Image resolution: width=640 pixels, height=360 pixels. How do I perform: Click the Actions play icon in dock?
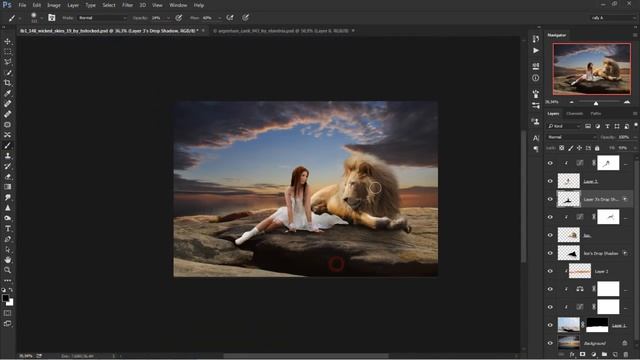[536, 51]
